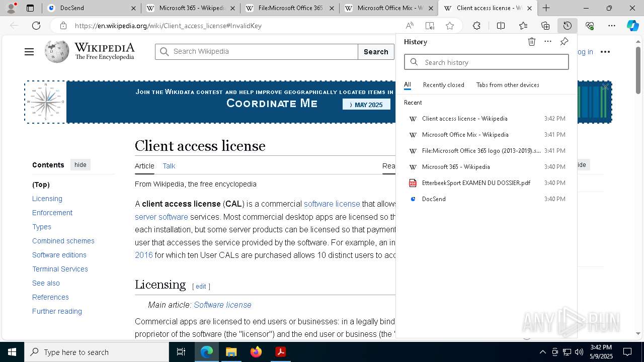Hide the Contents sidebar
Image resolution: width=644 pixels, height=362 pixels.
coord(80,165)
